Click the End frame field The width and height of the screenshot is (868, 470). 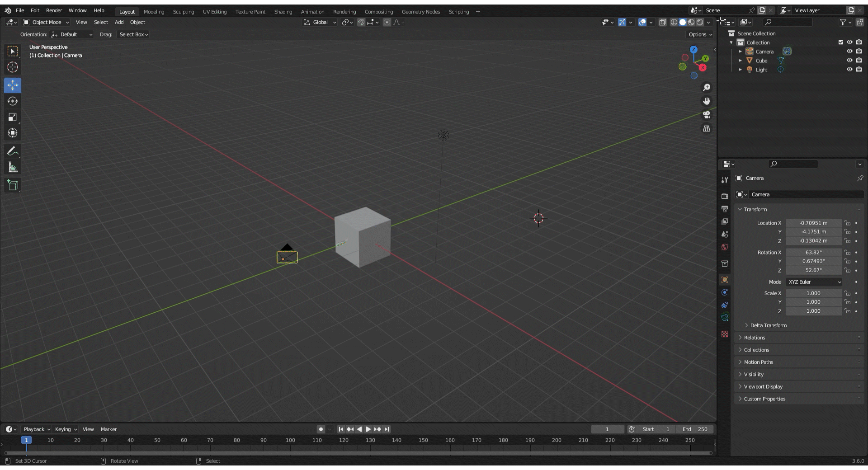(x=695, y=429)
